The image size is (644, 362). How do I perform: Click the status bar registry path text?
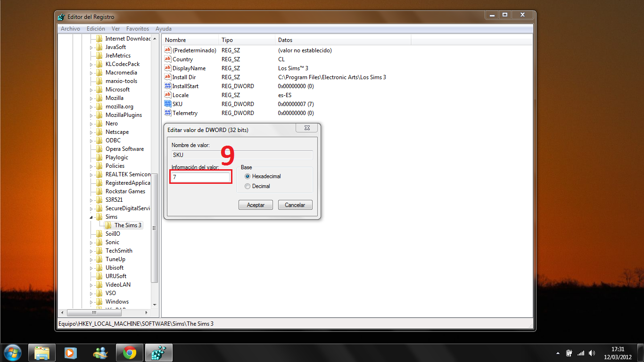(x=136, y=324)
